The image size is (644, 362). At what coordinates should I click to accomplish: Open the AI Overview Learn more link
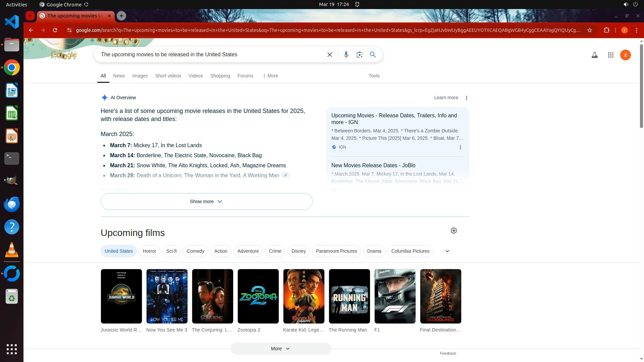point(446,98)
